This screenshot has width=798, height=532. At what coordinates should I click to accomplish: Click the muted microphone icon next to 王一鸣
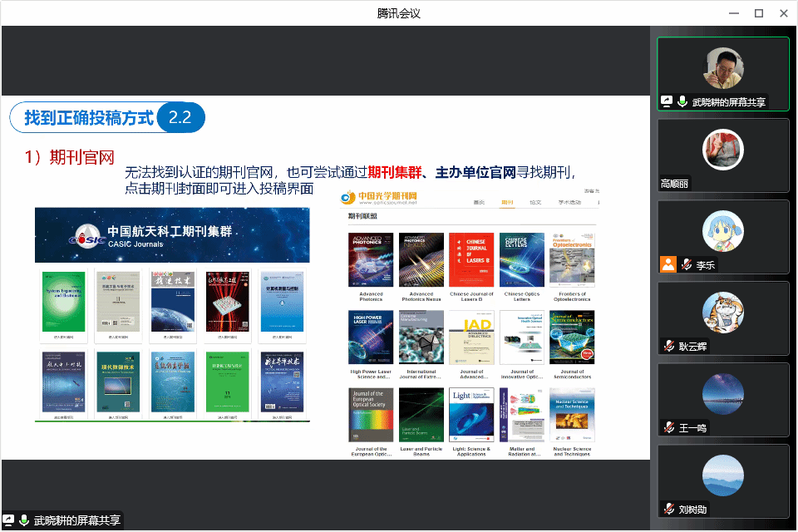[668, 427]
